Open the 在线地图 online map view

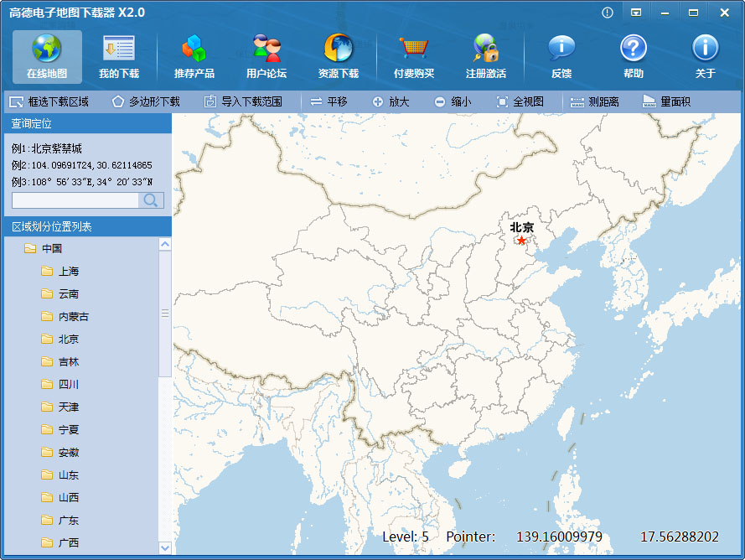[47, 56]
